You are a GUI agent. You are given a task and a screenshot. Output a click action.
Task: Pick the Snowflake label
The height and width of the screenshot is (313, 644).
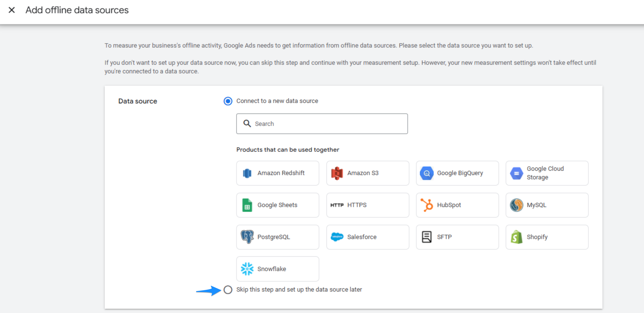(271, 269)
